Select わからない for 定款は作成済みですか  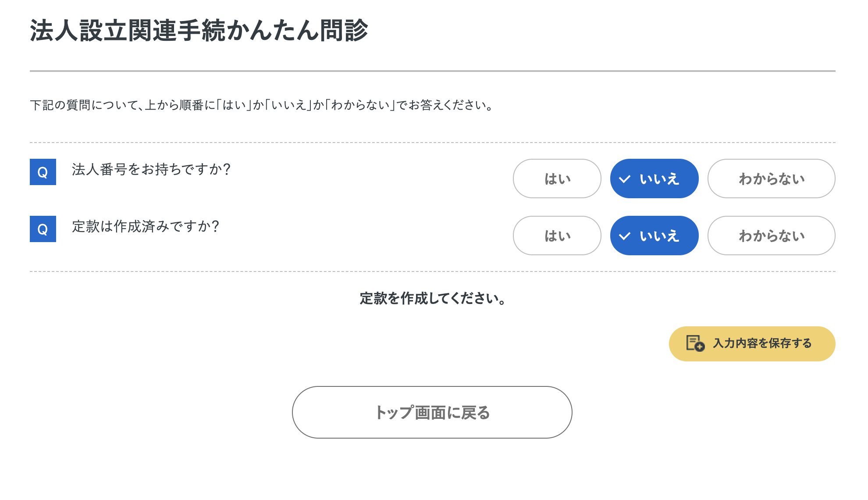coord(771,236)
